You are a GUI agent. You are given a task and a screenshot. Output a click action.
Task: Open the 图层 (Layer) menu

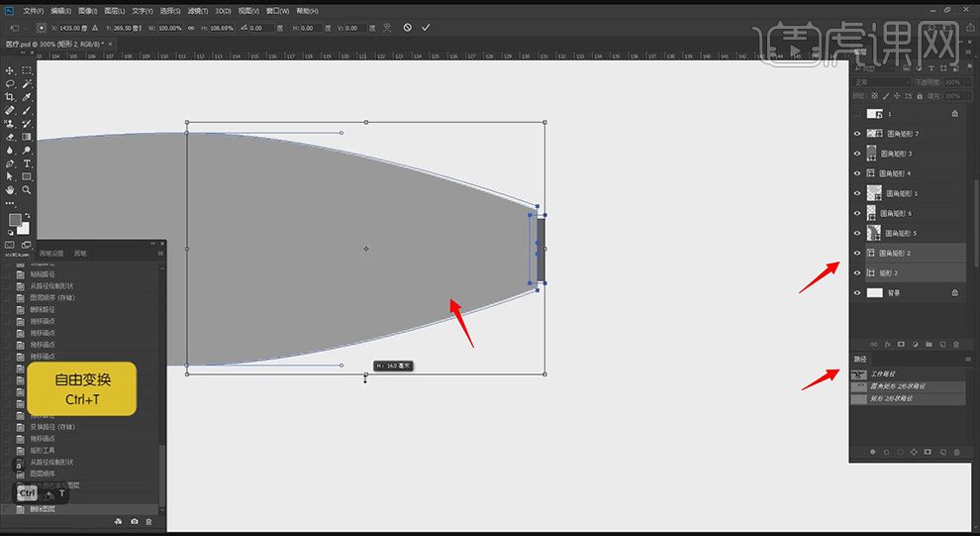point(115,11)
